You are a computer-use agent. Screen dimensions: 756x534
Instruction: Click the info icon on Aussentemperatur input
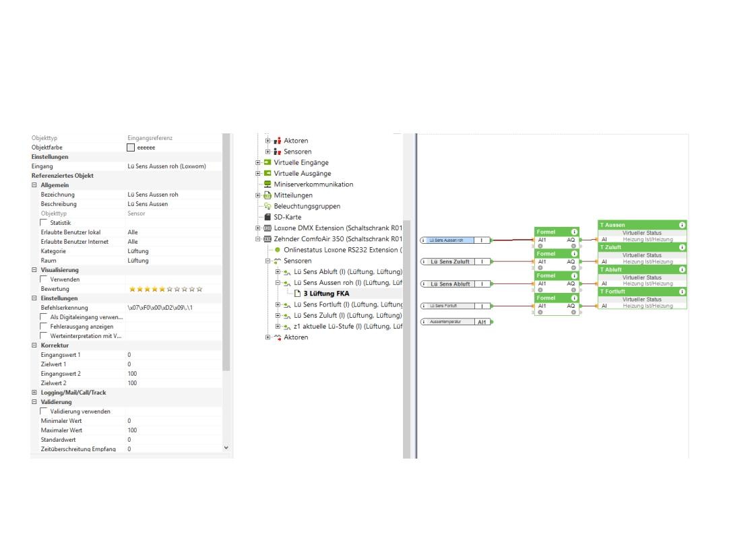(423, 321)
